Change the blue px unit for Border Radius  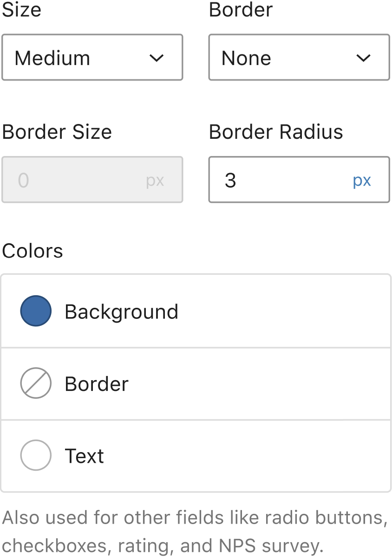pyautogui.click(x=362, y=181)
